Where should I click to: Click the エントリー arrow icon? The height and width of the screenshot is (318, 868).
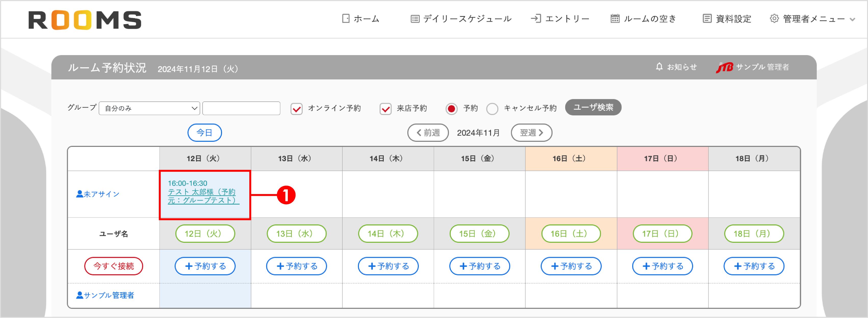(x=536, y=19)
